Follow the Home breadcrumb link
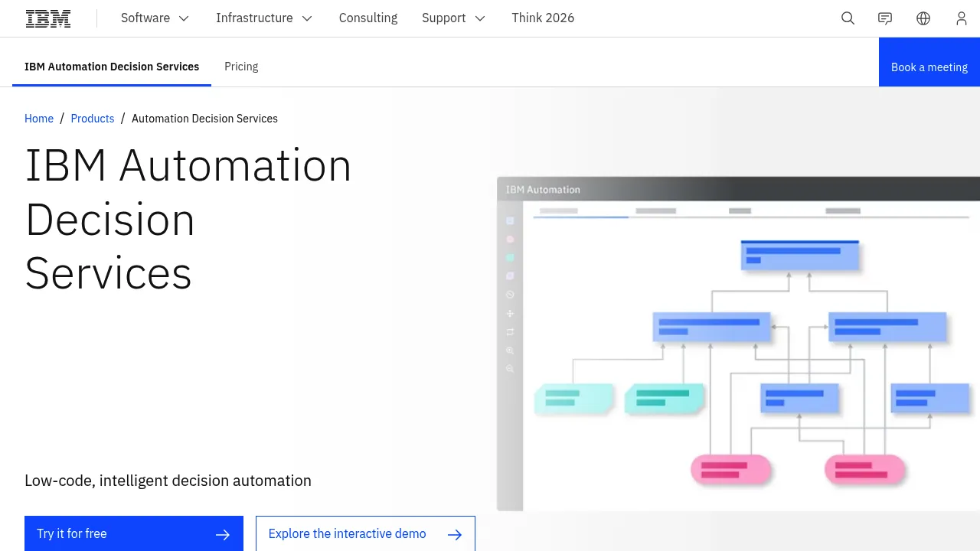The height and width of the screenshot is (551, 980). point(39,119)
